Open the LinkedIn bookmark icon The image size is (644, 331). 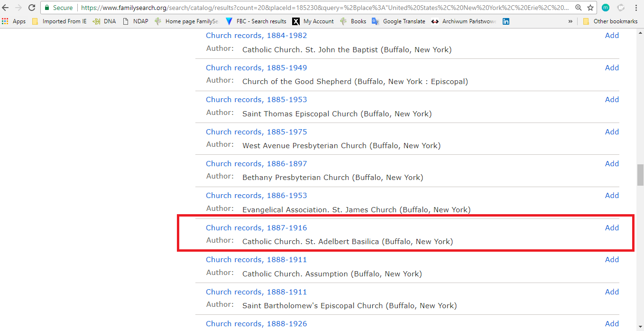click(x=506, y=21)
